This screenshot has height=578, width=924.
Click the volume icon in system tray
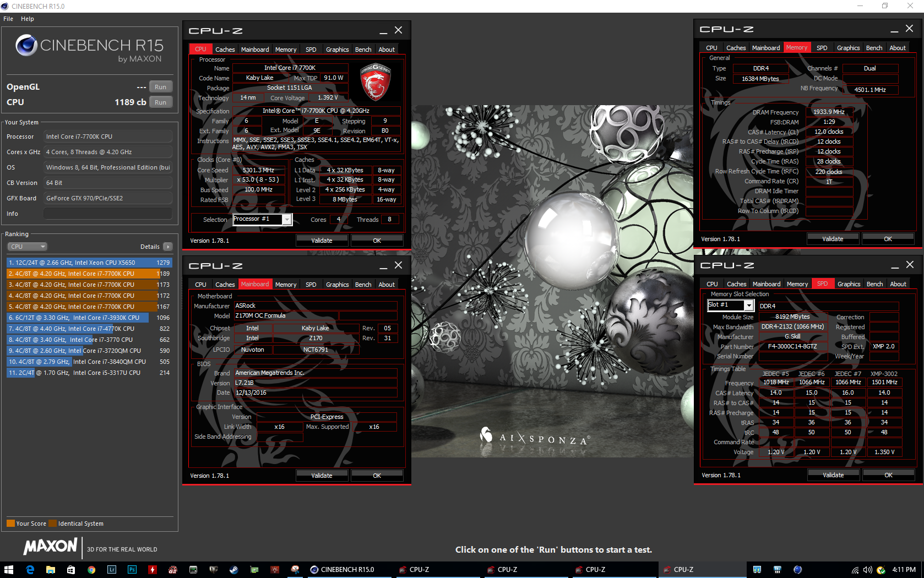868,570
